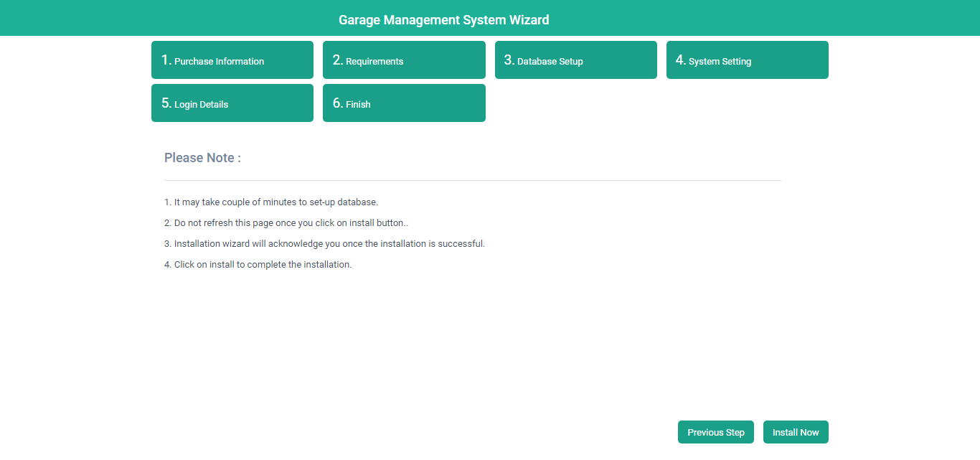Image resolution: width=980 pixels, height=460 pixels.
Task: Click the number 5 on Login Details
Action: pos(166,103)
